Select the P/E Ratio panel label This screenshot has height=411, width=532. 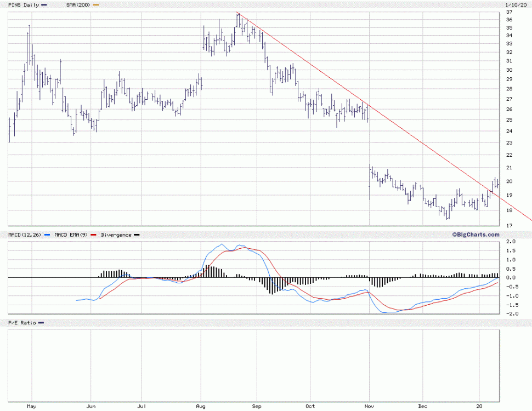pos(22,323)
